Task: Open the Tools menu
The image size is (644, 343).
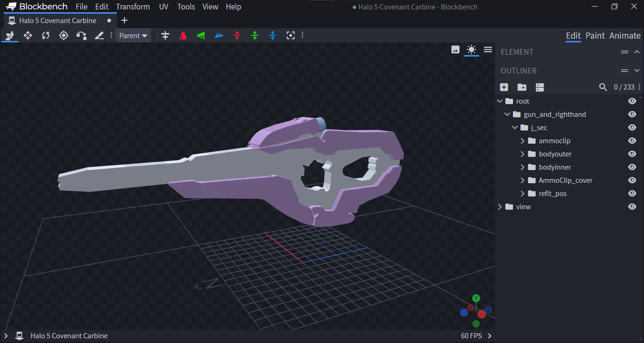Action: (x=186, y=7)
